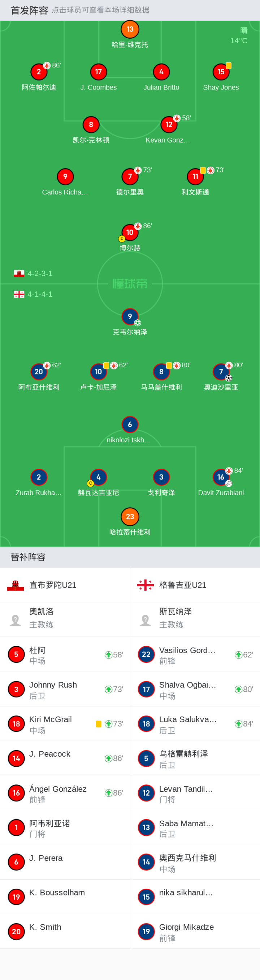Open substitute 19 Giorgi Mikadze
This screenshot has height=980, width=260.
tap(195, 931)
